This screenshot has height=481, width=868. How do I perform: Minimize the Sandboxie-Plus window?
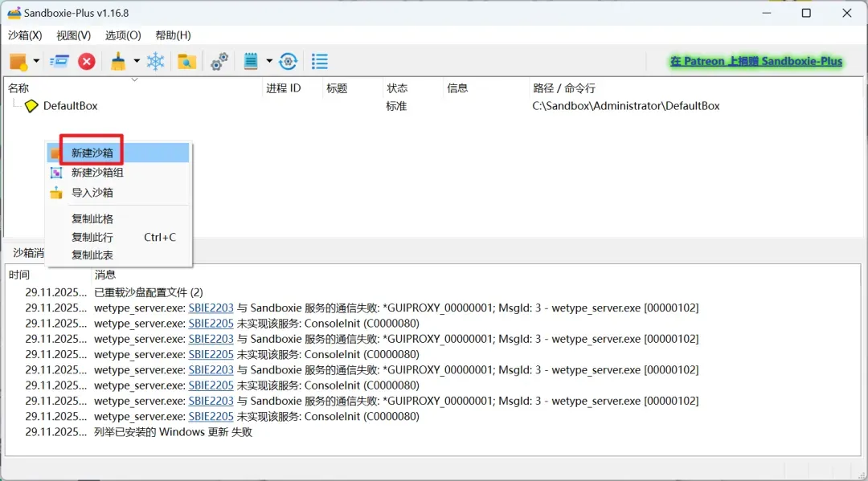767,13
